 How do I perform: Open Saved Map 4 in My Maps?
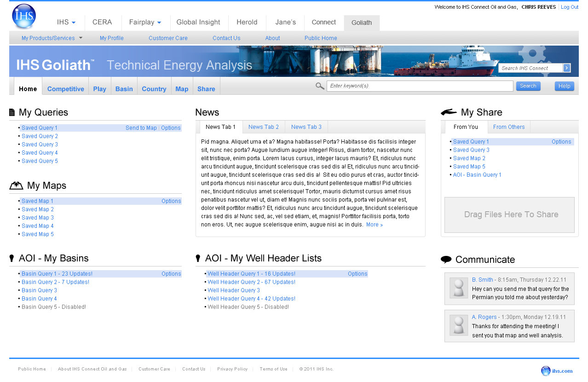click(x=38, y=226)
